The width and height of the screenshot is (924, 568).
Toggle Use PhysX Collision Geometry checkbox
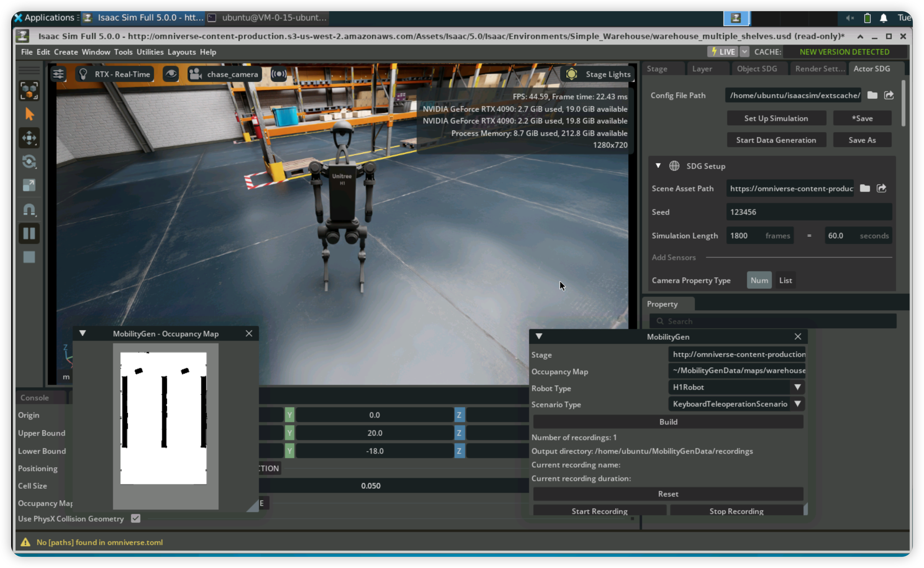point(136,518)
